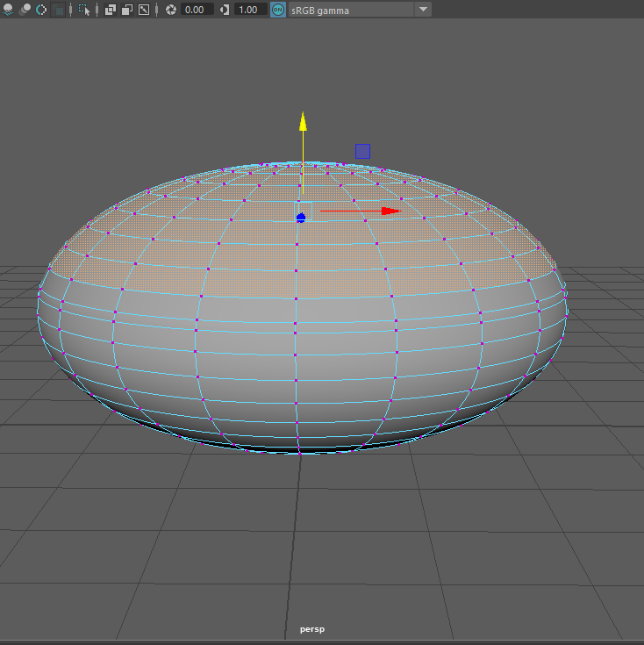Toggle motion blur icon in toolbar
This screenshot has width=644, height=645.
(x=40, y=10)
